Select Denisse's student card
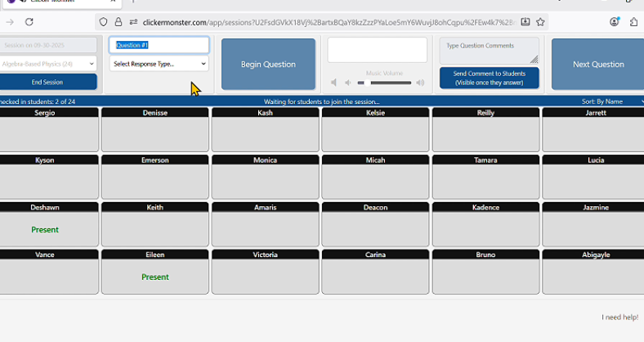Screen dimensions: 644x342 (154, 129)
